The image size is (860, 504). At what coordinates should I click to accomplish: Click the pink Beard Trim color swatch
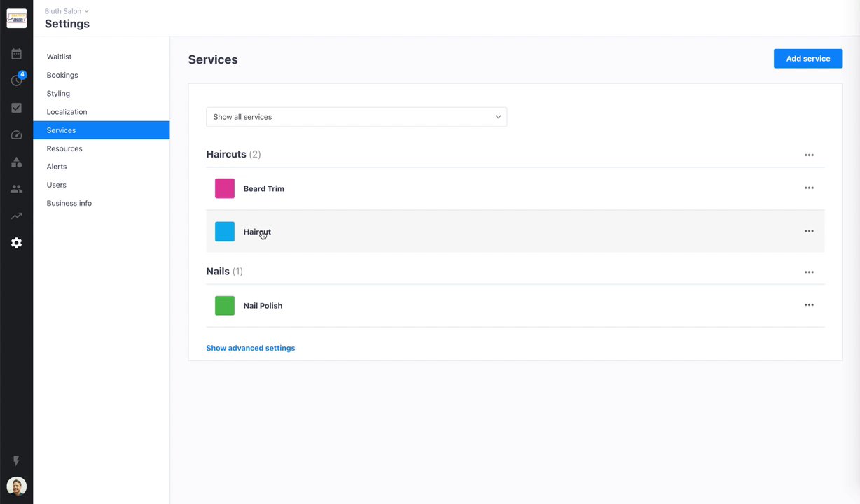[225, 188]
